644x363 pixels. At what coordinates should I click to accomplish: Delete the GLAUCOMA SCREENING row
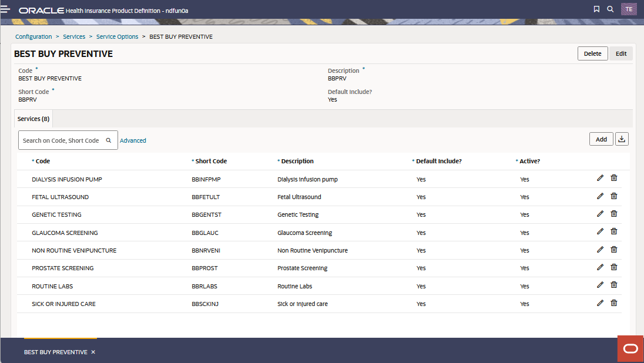coord(613,231)
